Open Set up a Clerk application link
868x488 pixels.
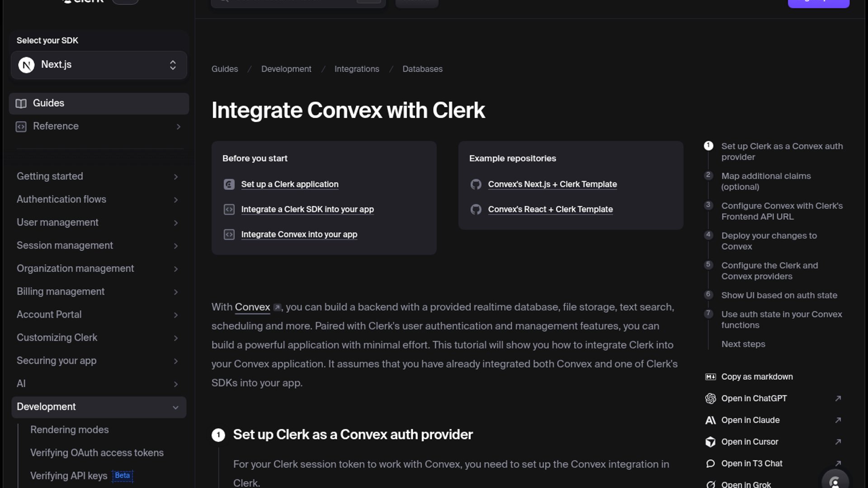coord(289,184)
